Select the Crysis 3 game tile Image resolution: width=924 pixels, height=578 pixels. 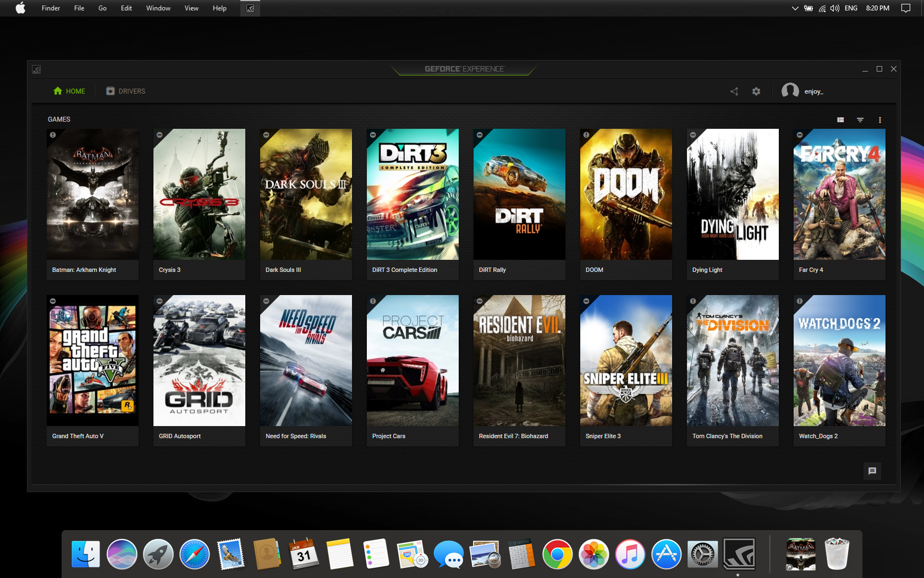(x=199, y=205)
